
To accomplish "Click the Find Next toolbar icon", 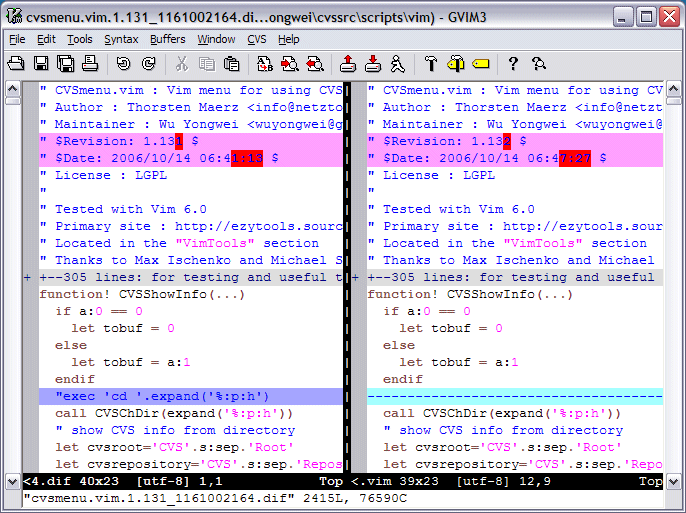I will 290,64.
